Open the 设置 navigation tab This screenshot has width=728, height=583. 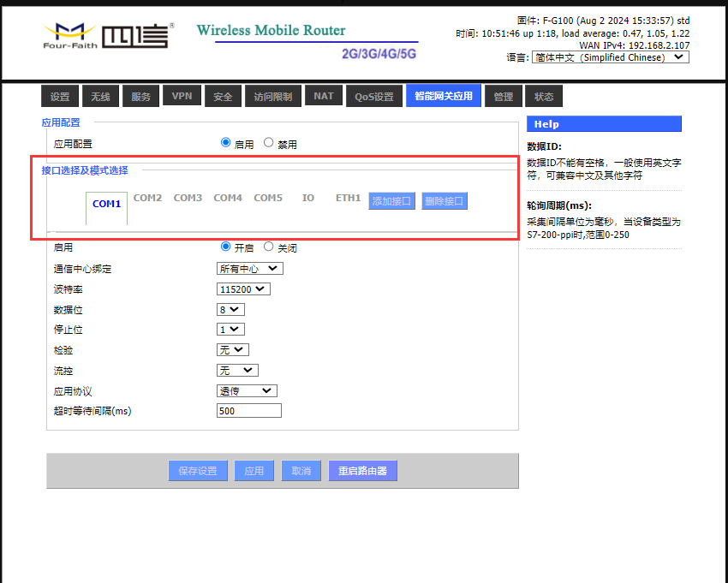(60, 96)
